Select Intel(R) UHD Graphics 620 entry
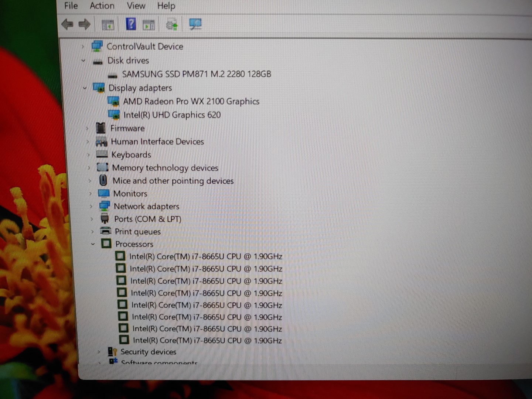This screenshot has width=532, height=399. pos(172,115)
